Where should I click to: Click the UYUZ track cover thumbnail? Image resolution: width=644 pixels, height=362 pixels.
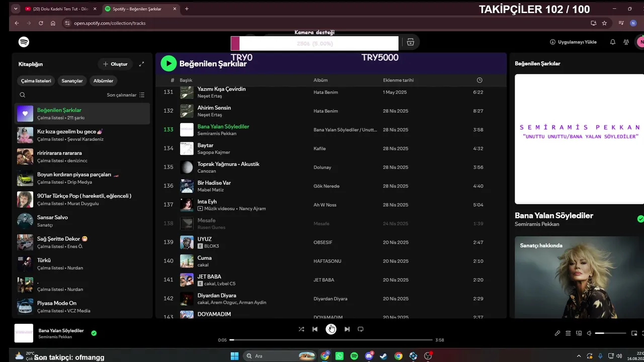tap(187, 242)
